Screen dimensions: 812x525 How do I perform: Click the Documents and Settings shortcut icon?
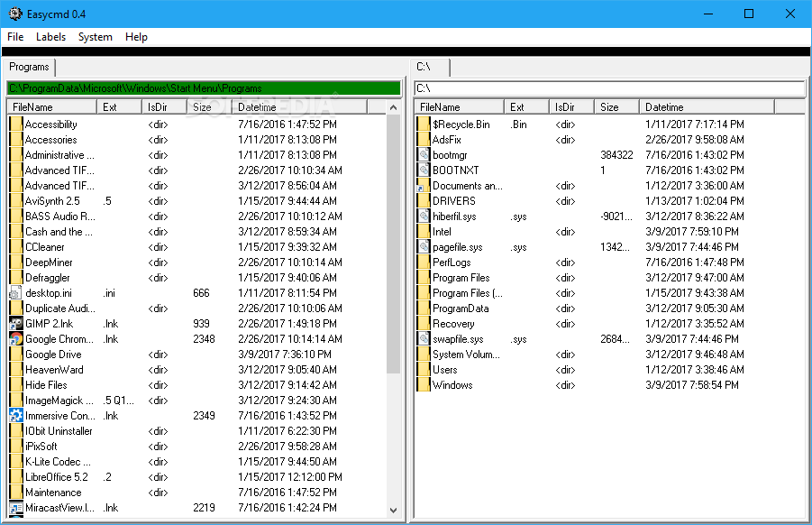(x=424, y=186)
